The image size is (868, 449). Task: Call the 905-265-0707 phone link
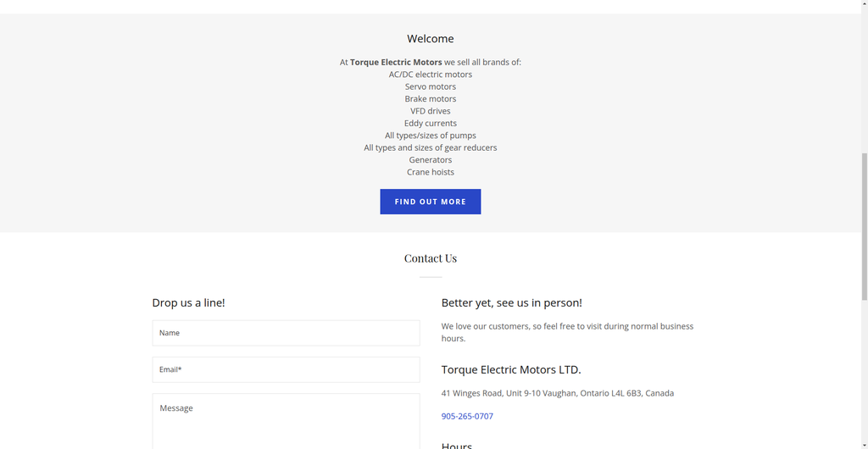[467, 416]
